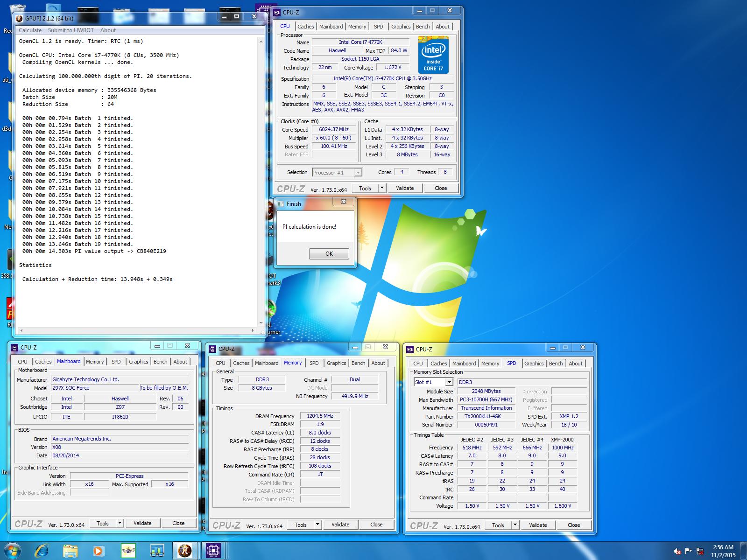This screenshot has height=560, width=747.
Task: Open the Calculate menu in GPUPI
Action: [30, 30]
